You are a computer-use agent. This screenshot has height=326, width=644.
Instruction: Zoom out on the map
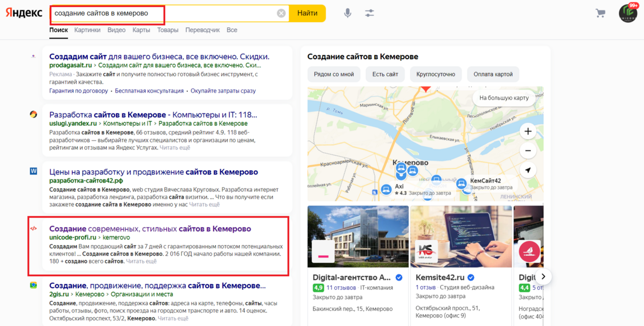click(x=527, y=150)
